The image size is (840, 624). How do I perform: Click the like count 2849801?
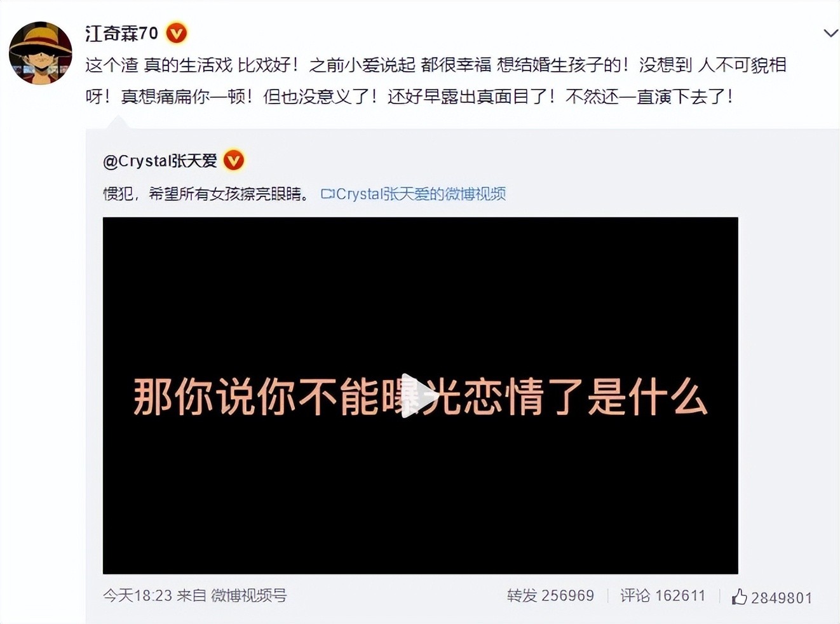[782, 598]
